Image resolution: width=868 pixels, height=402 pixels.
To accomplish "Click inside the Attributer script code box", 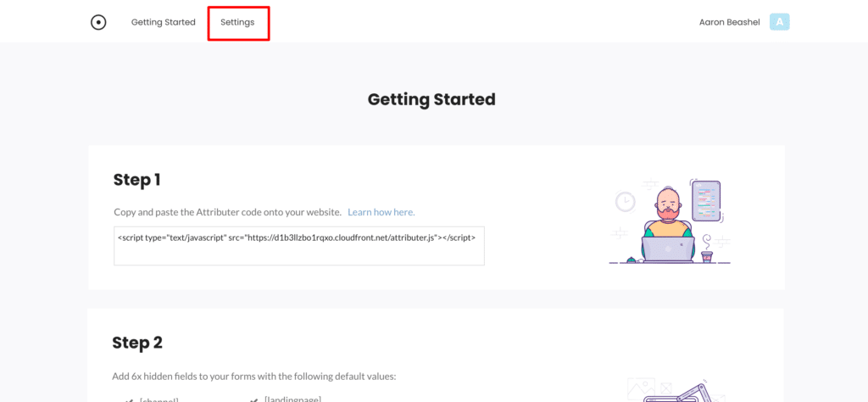I will pos(299,246).
